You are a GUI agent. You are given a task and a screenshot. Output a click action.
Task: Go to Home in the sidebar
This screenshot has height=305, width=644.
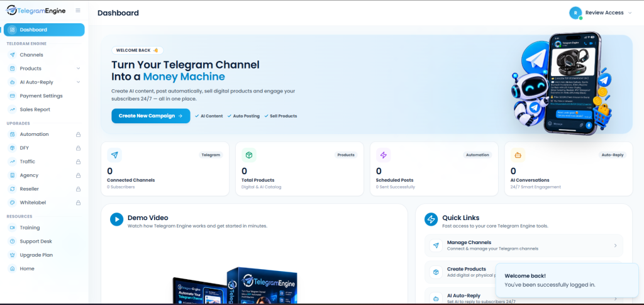point(44,269)
